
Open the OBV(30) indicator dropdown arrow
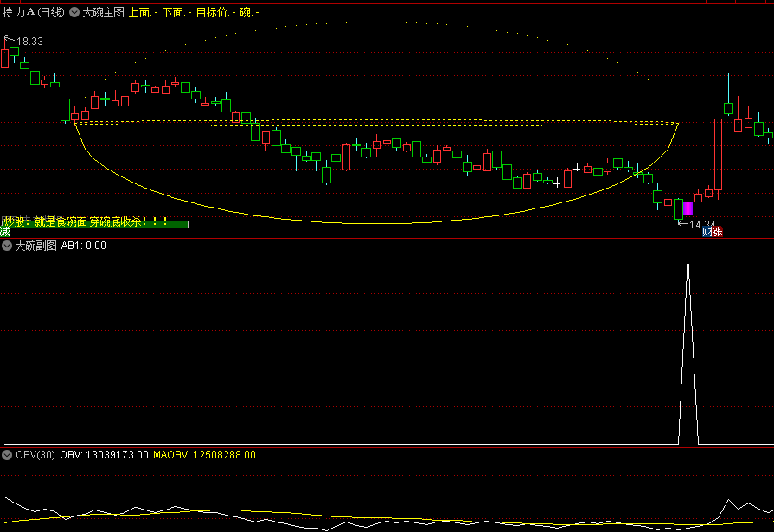(x=6, y=455)
